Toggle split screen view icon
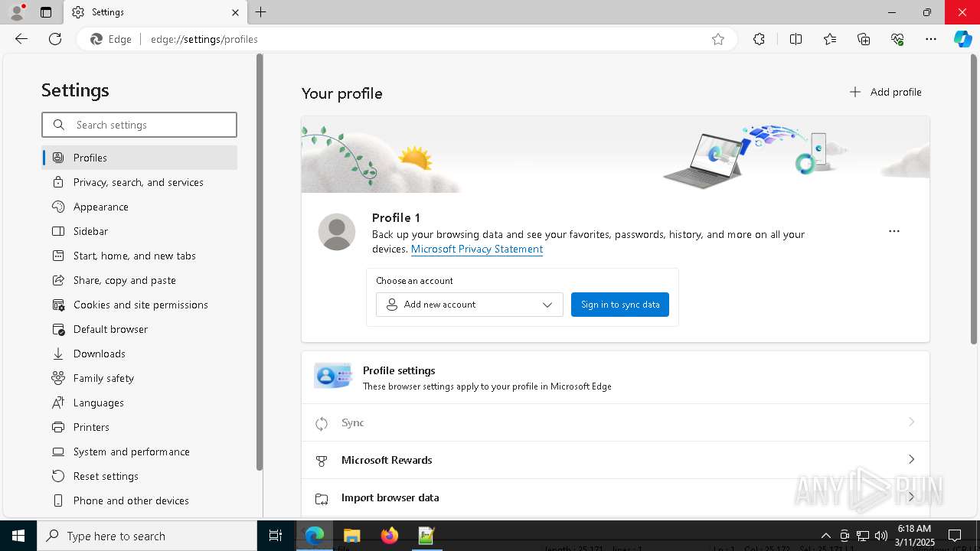Screen dimensions: 980x551 click(795, 39)
